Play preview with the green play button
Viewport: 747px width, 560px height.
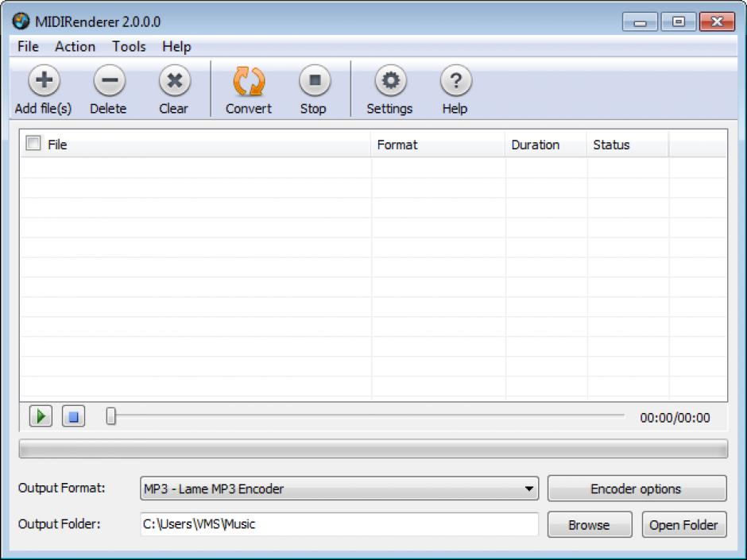[x=41, y=416]
